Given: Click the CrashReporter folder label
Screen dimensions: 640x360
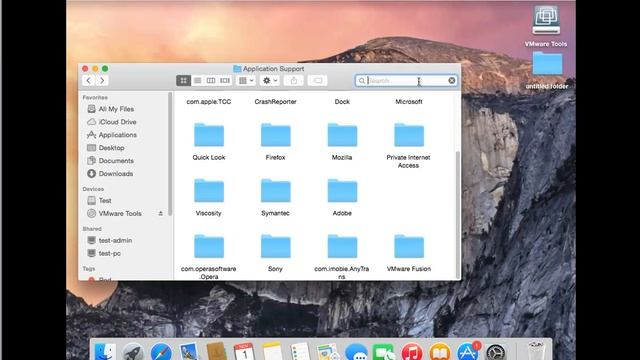Looking at the screenshot, I should tap(276, 102).
